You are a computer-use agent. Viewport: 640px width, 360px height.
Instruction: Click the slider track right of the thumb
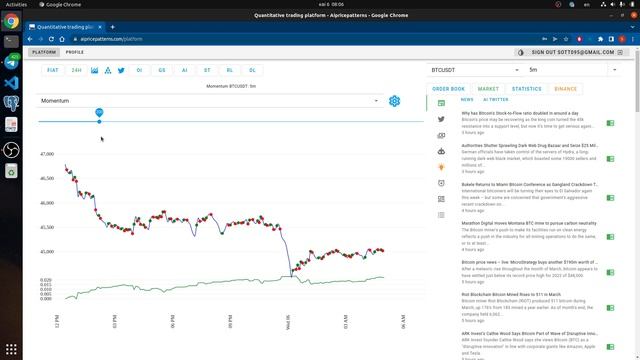pos(261,122)
